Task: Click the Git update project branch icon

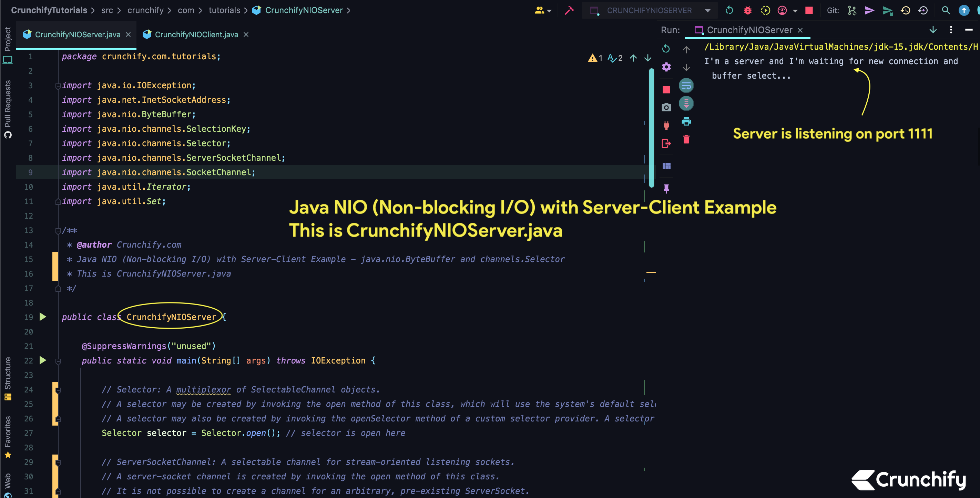Action: coord(852,10)
